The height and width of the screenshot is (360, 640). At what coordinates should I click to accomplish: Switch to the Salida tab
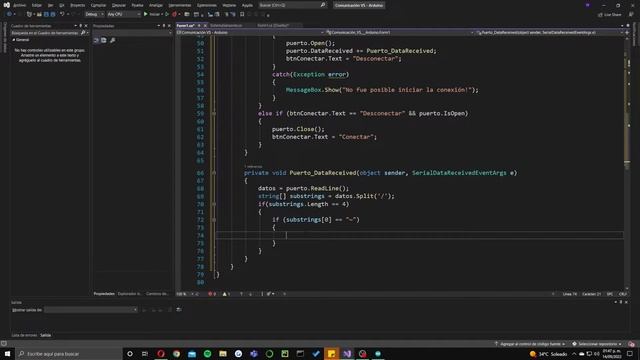pos(45,335)
